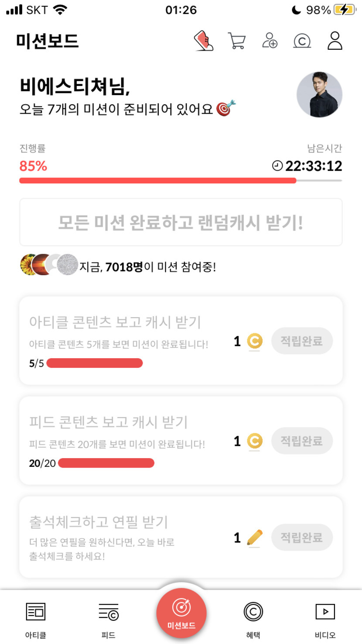Tap 적립완료 on the article mission
The width and height of the screenshot is (362, 644).
click(302, 341)
